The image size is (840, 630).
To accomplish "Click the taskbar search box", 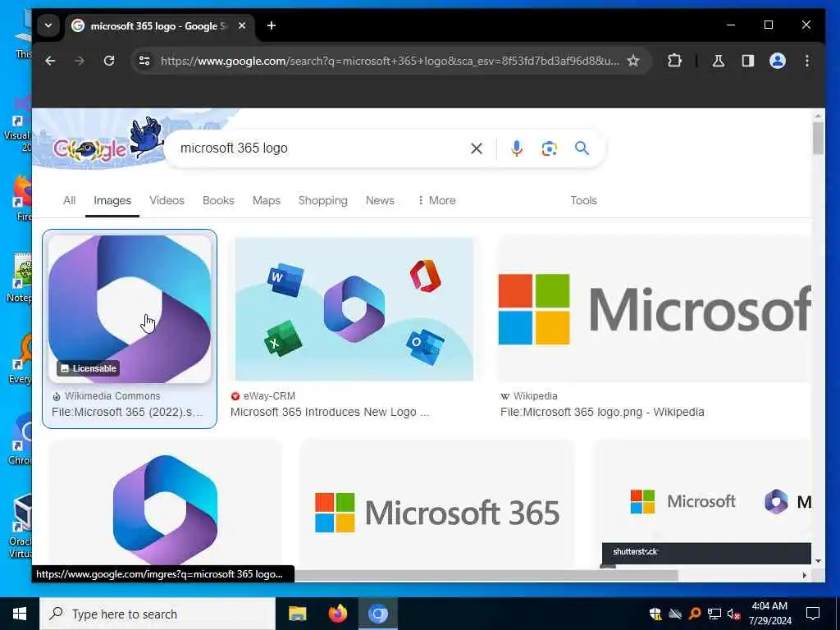I will tap(157, 614).
